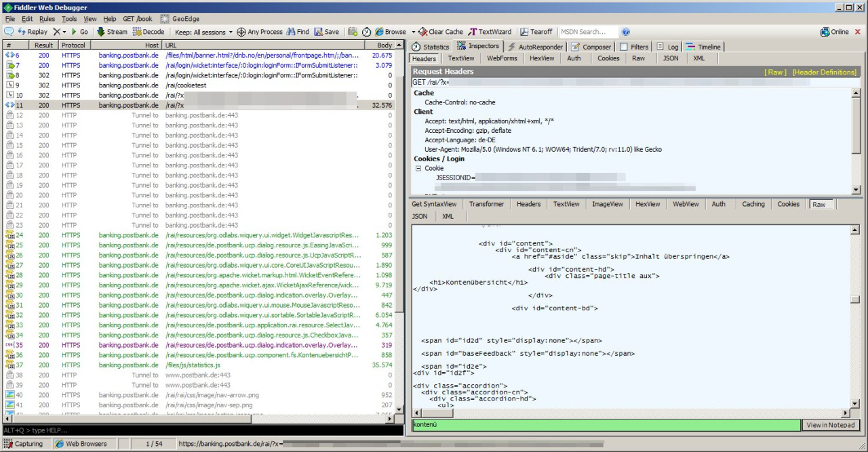Toggle the Capturing status bar indicator

coord(23,444)
